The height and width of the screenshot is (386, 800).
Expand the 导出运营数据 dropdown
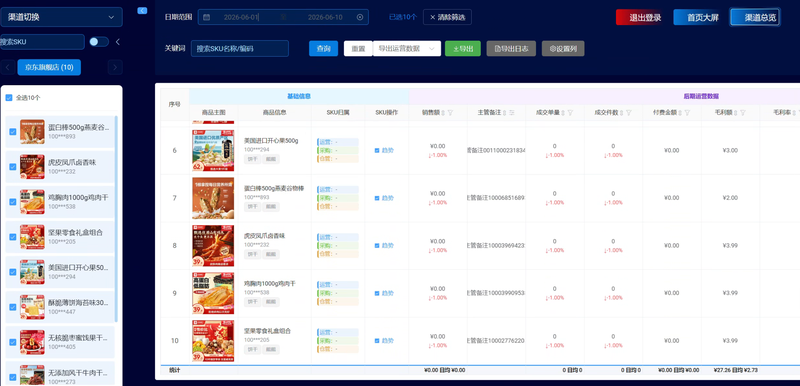click(407, 48)
